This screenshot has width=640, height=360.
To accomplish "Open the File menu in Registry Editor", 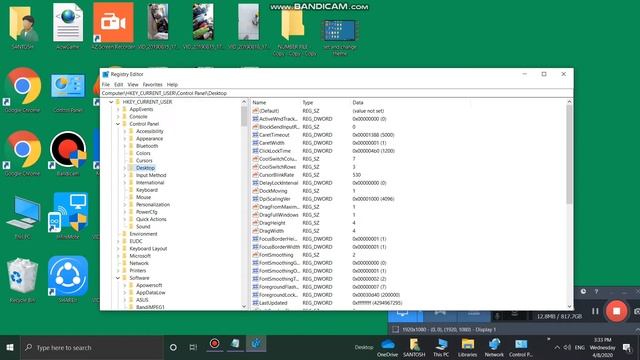I will pyautogui.click(x=106, y=84).
